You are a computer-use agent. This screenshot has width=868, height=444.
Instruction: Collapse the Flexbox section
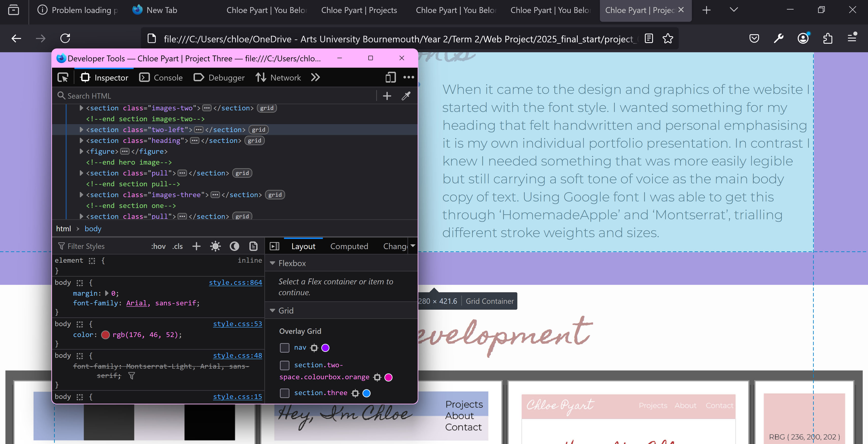[x=273, y=263]
